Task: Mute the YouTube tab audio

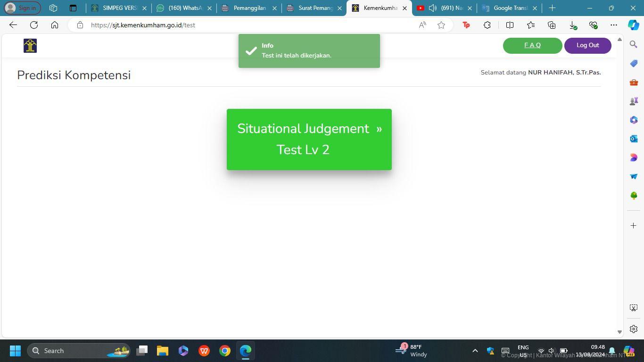Action: [x=433, y=8]
